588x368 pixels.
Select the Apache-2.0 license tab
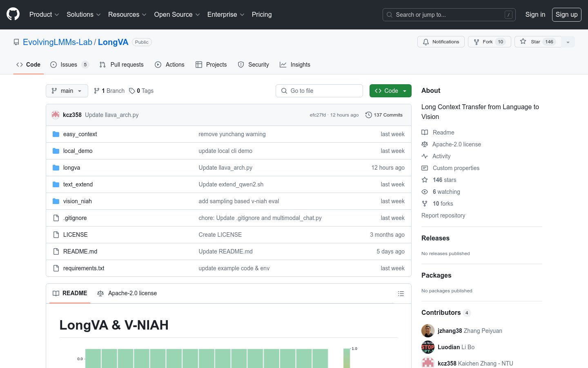coord(127,293)
